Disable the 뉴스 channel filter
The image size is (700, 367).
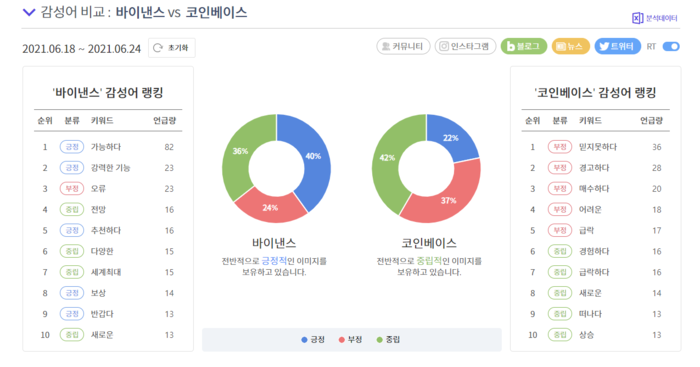571,46
